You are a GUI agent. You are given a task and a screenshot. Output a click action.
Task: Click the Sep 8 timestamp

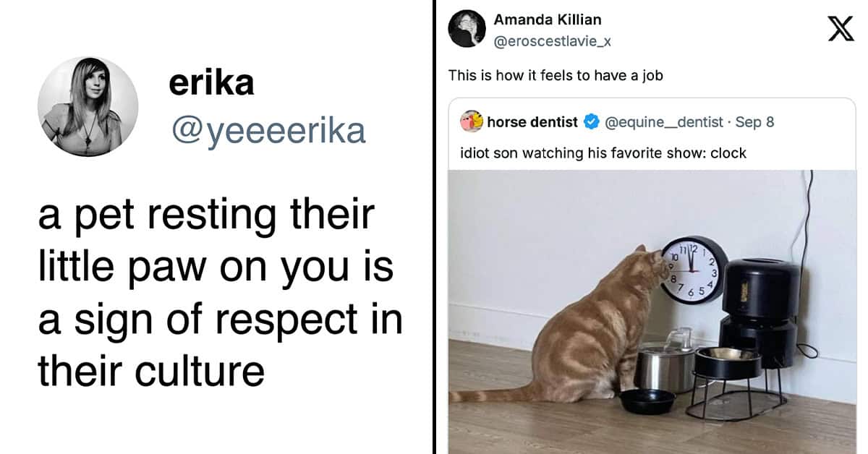(754, 122)
